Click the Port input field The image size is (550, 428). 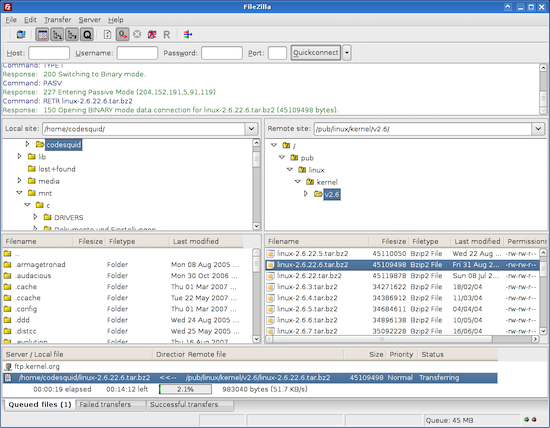(x=277, y=53)
